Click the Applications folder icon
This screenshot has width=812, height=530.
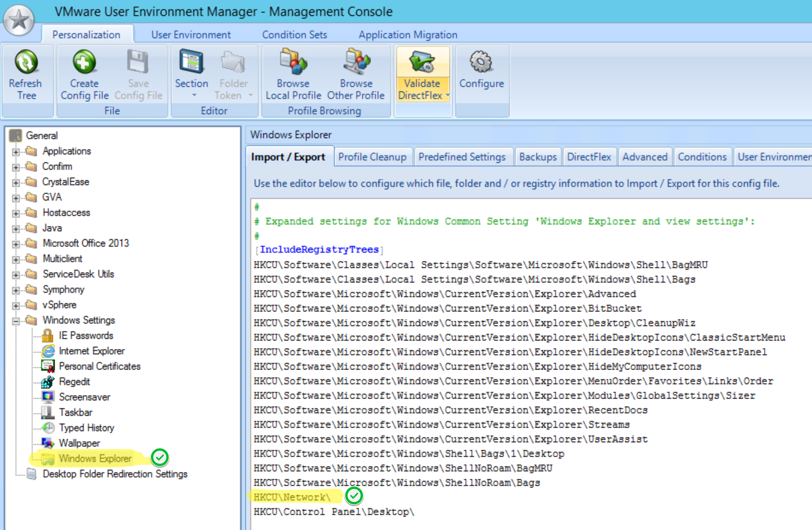click(31, 151)
